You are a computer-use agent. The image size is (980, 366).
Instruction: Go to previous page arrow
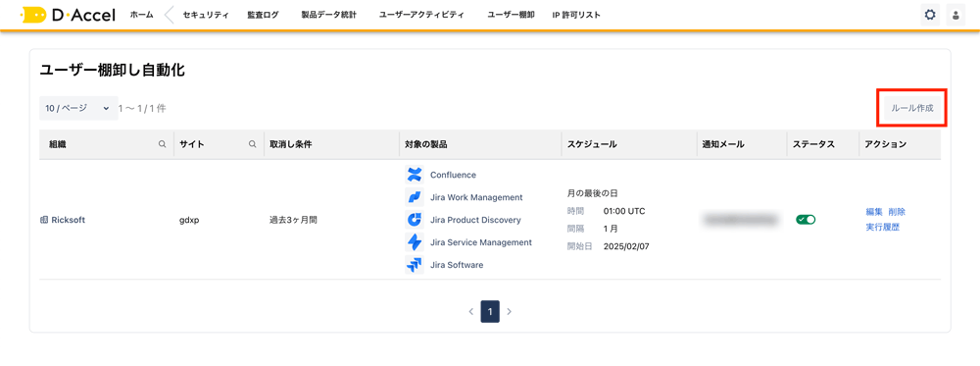470,311
